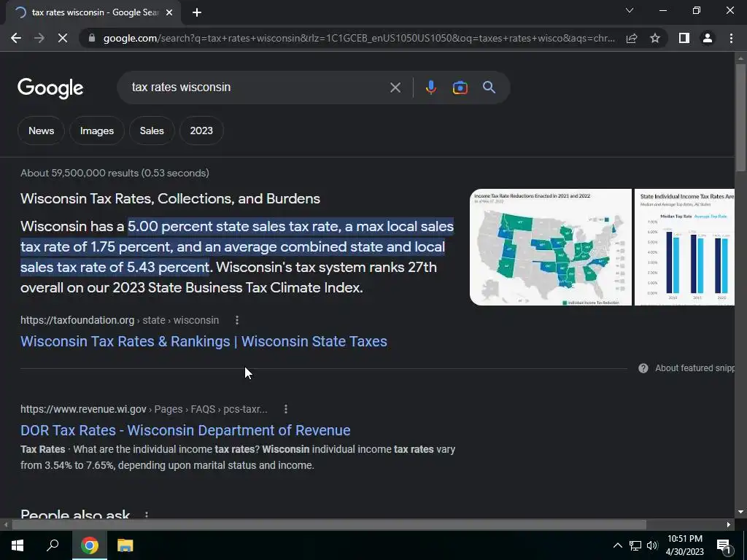Image resolution: width=747 pixels, height=560 pixels.
Task: Select the Sales filter chip
Action: [x=152, y=131]
